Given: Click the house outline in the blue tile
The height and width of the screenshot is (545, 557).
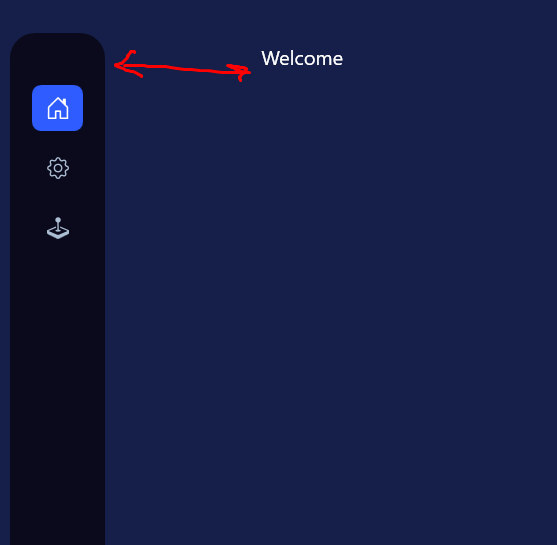Looking at the screenshot, I should (x=58, y=108).
